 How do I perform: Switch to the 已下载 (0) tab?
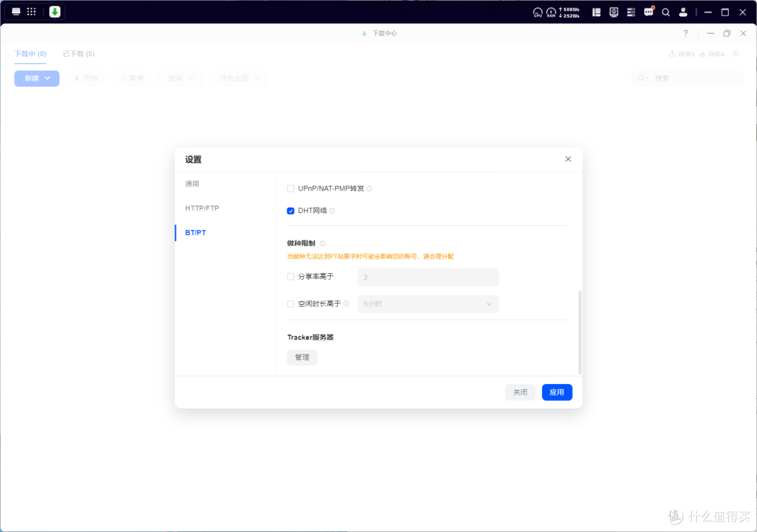pos(79,53)
